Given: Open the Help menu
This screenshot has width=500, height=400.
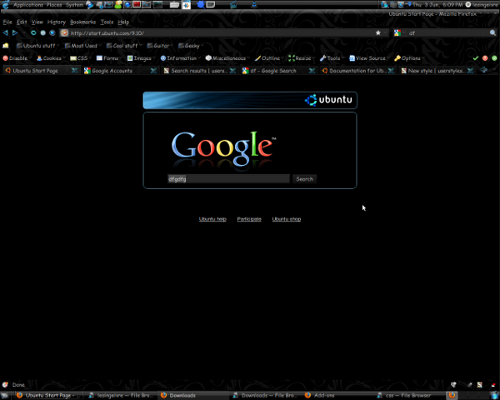Looking at the screenshot, I should click(x=123, y=22).
